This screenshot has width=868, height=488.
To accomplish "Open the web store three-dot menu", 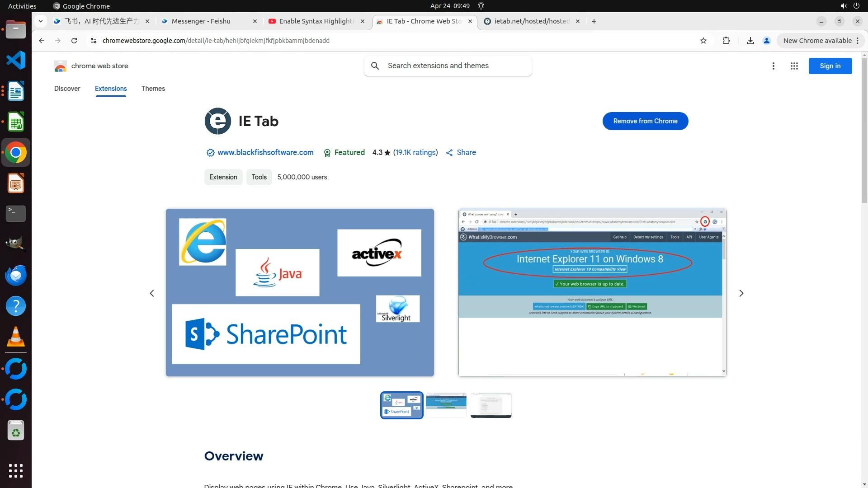I will point(773,66).
